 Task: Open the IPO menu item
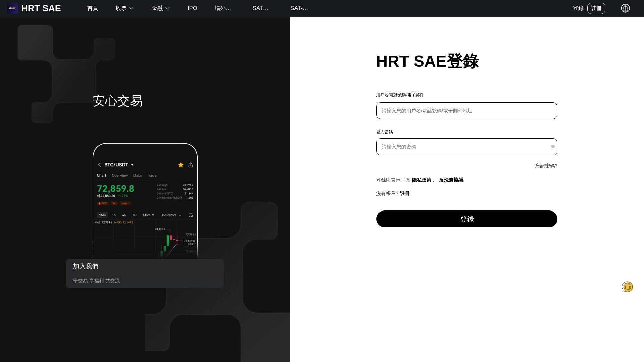(192, 8)
